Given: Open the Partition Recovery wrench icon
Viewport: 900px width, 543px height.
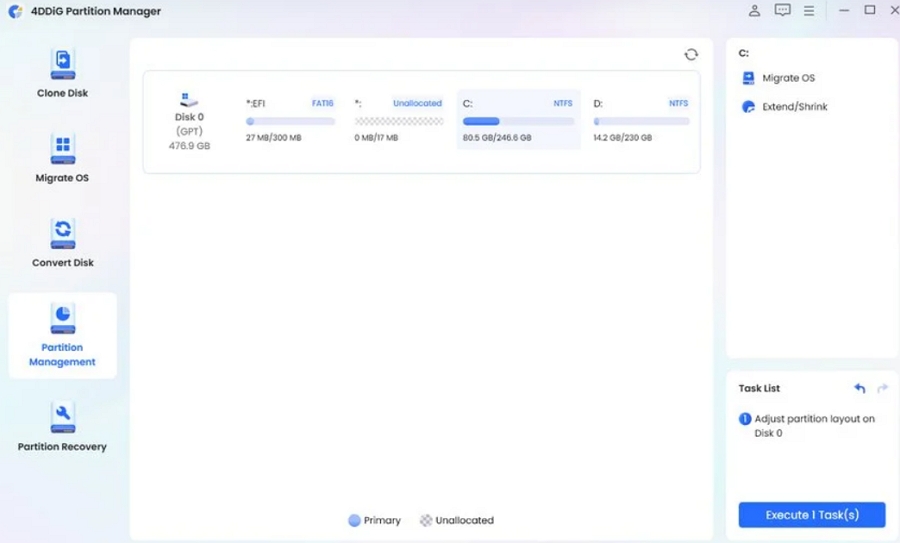Looking at the screenshot, I should click(63, 417).
